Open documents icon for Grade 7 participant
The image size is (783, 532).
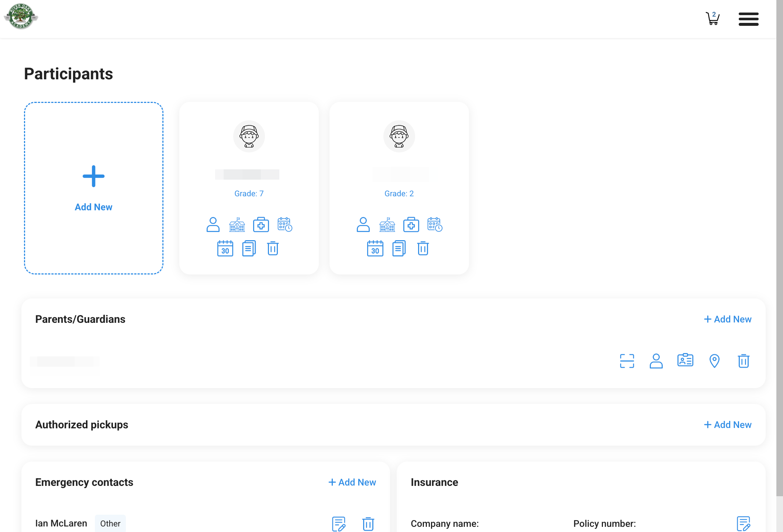click(x=249, y=248)
